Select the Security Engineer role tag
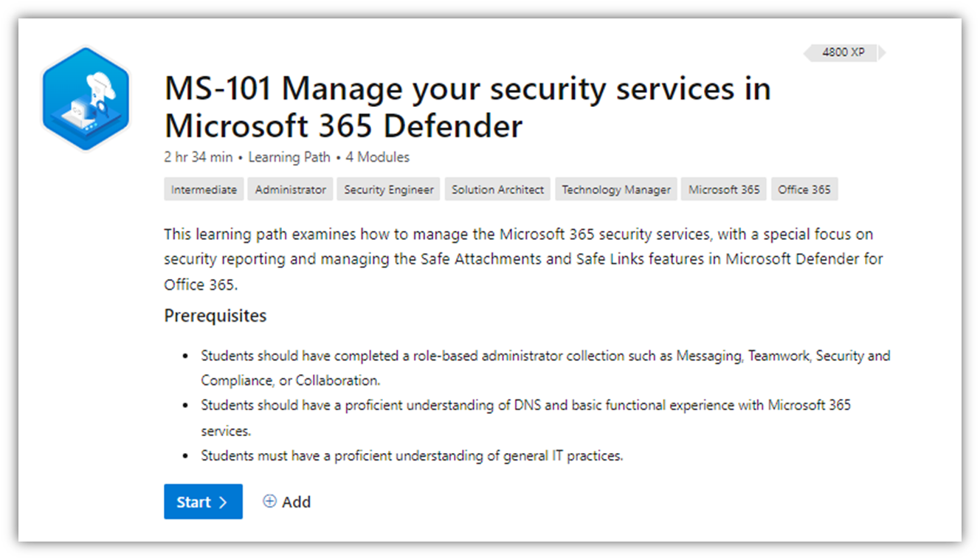This screenshot has width=980, height=560. coord(388,189)
